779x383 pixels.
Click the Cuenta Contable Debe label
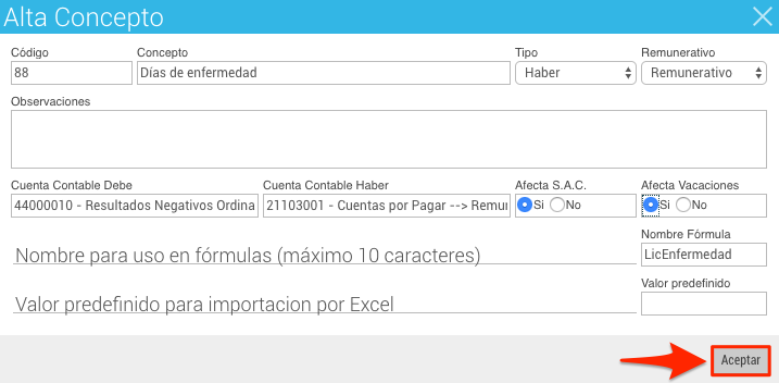[x=72, y=185]
